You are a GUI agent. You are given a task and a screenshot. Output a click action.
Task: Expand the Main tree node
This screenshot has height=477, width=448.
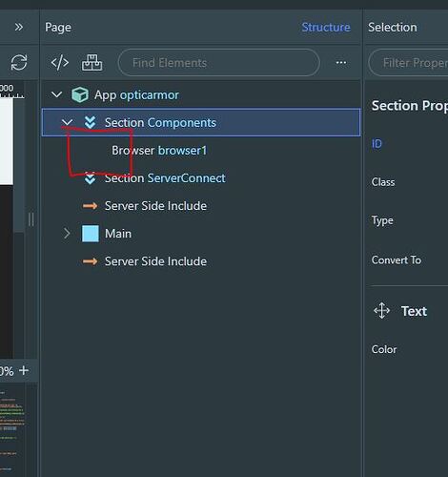pos(67,234)
